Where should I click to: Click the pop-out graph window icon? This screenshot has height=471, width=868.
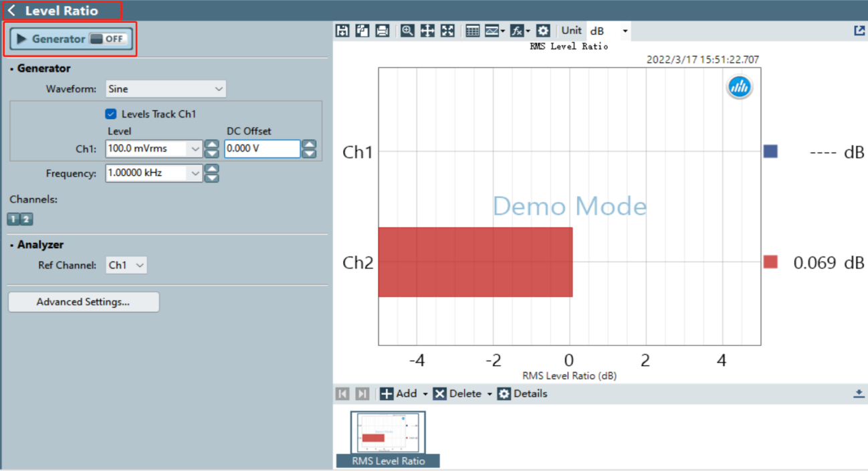pos(859,31)
